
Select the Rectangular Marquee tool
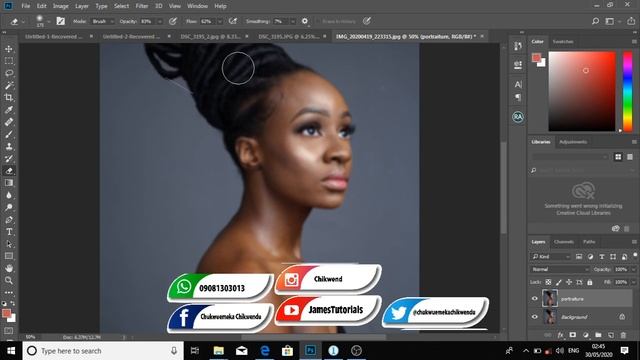point(9,61)
